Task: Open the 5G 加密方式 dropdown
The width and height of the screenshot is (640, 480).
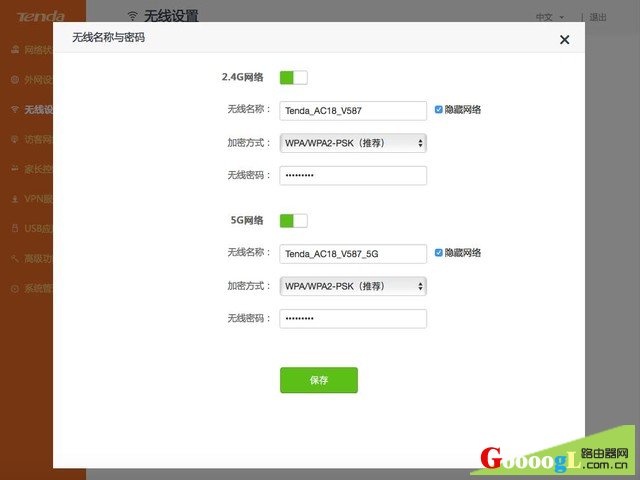Action: tap(353, 286)
